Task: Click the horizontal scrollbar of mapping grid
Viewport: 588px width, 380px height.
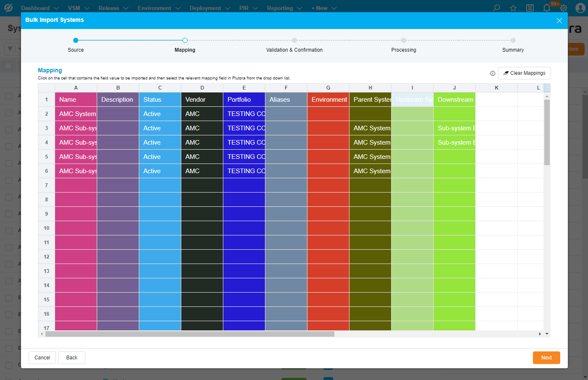Action: coord(189,334)
